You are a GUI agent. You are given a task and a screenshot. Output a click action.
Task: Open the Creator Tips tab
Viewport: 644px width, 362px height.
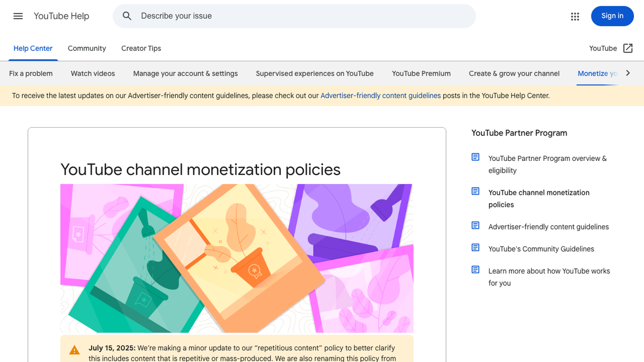(x=141, y=48)
